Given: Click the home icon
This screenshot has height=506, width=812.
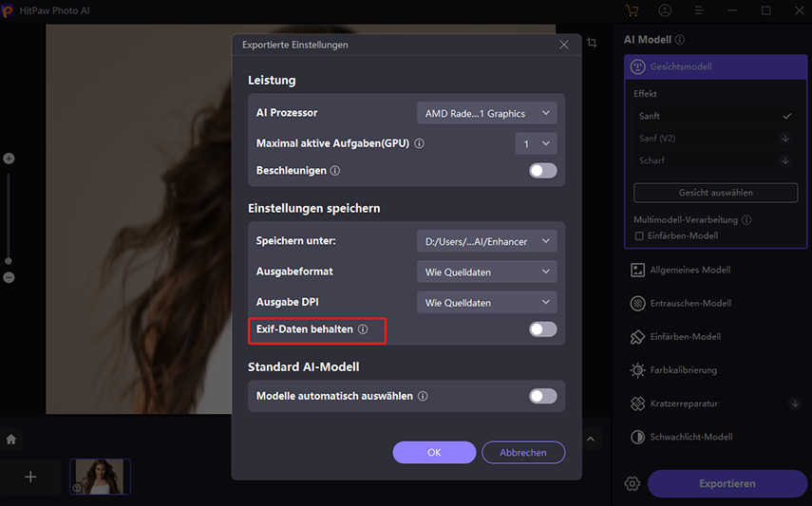Looking at the screenshot, I should coord(10,440).
